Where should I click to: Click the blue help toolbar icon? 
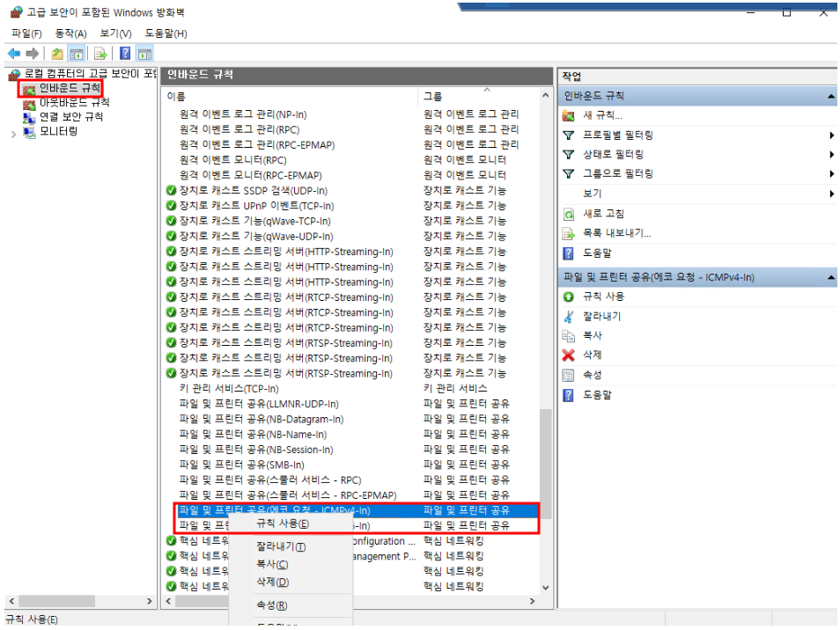(x=125, y=53)
